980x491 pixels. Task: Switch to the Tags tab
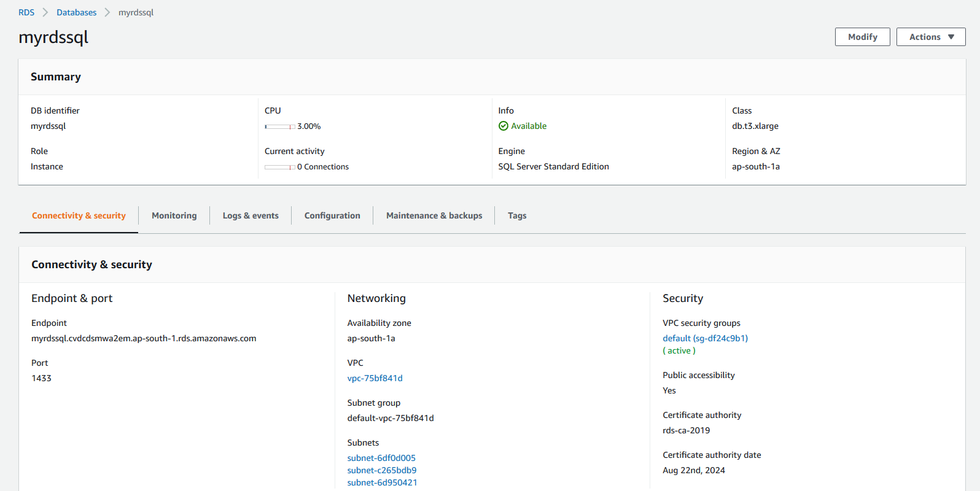(x=517, y=215)
